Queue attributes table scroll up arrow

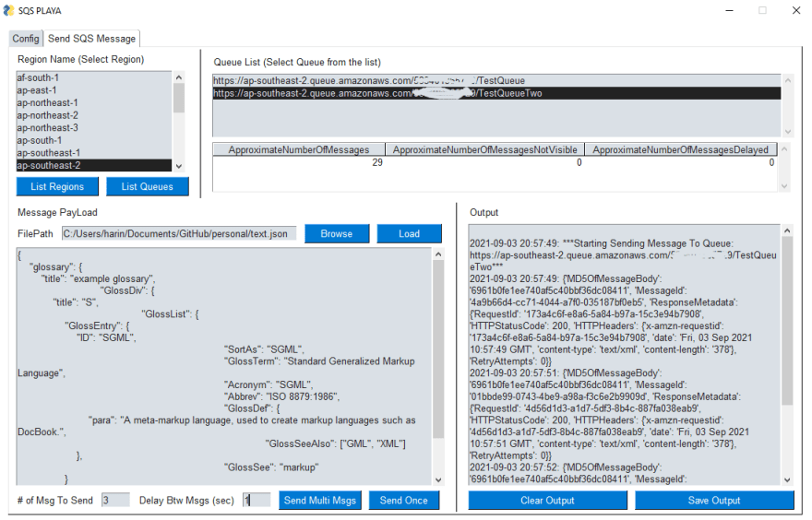point(784,148)
